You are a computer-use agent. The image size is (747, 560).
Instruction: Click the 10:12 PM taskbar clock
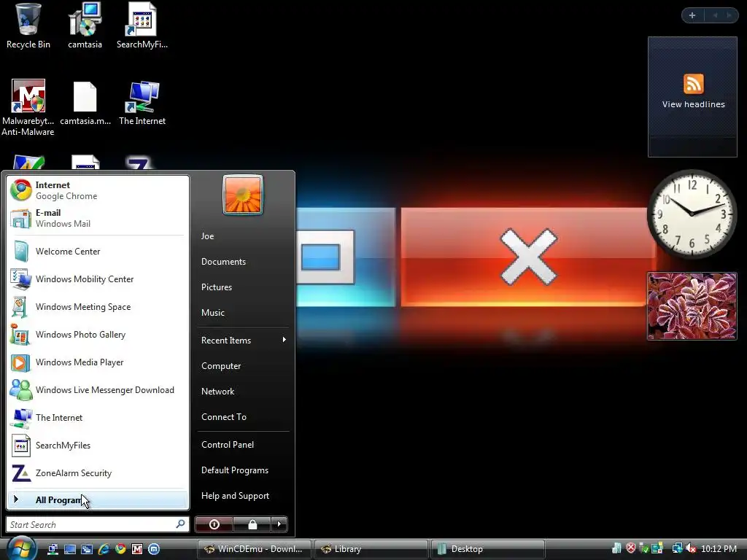click(719, 549)
